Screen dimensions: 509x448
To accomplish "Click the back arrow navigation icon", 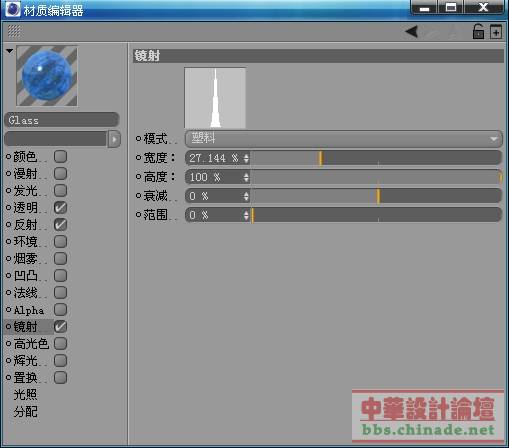I will [412, 32].
